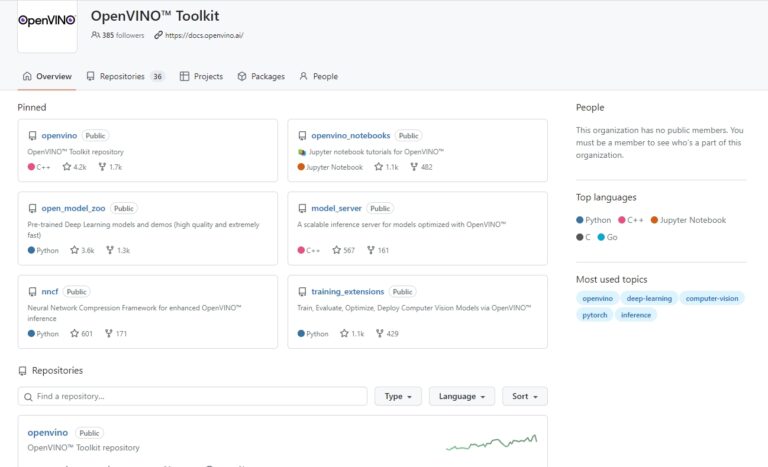Filter by Jupyter Notebook in Top languages

688,220
